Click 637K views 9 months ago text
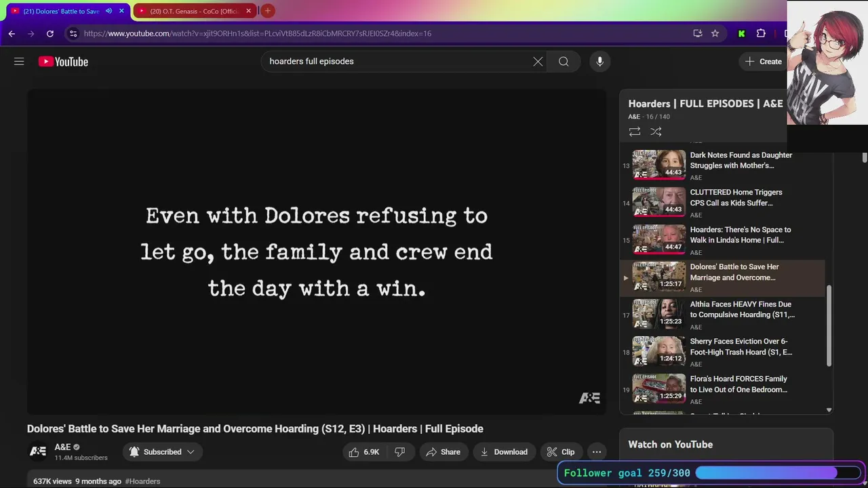The width and height of the screenshot is (868, 488). (x=77, y=481)
